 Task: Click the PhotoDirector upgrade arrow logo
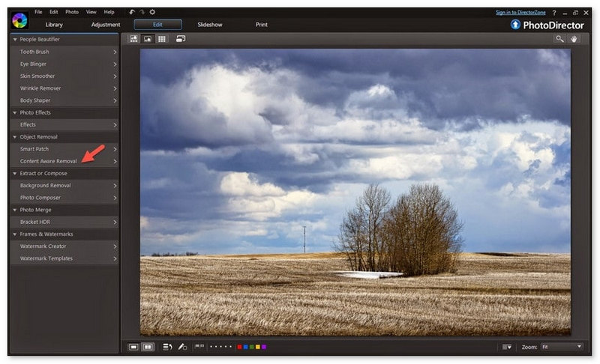tap(515, 25)
